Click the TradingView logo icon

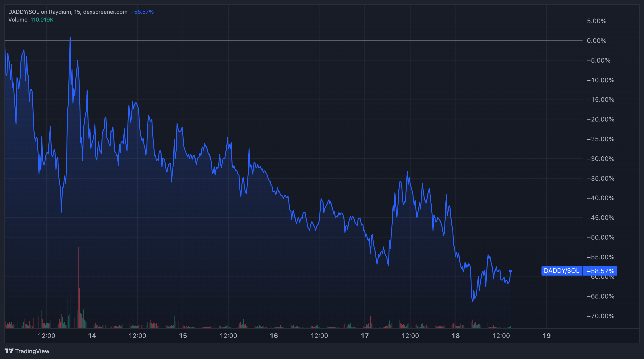(x=9, y=351)
